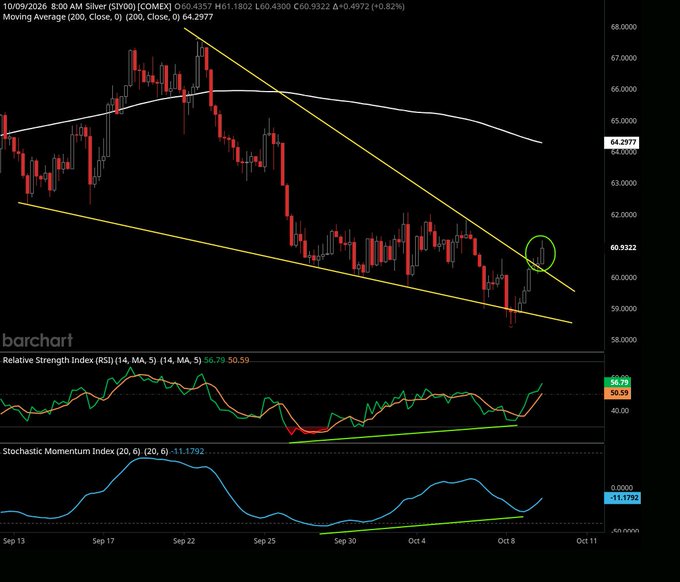Click the 40.00 RSI axis label
Viewport: 680px width, 582px height.
pyautogui.click(x=619, y=411)
